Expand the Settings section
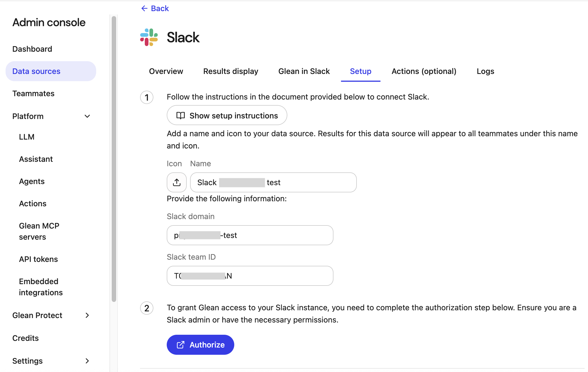 87,361
